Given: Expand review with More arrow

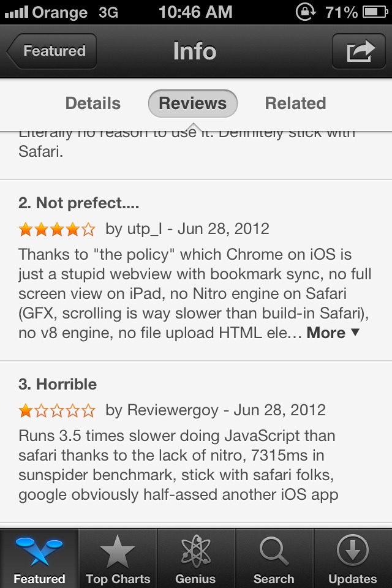Looking at the screenshot, I should pos(333,333).
